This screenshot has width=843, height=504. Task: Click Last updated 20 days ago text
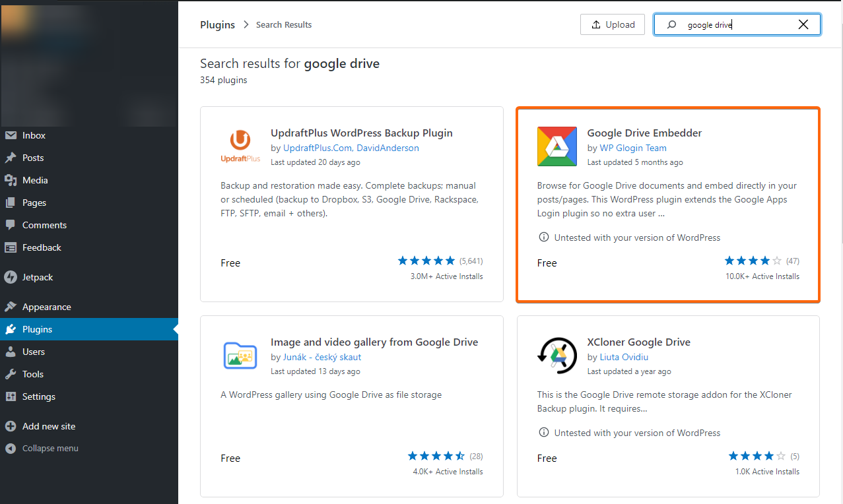pyautogui.click(x=316, y=162)
